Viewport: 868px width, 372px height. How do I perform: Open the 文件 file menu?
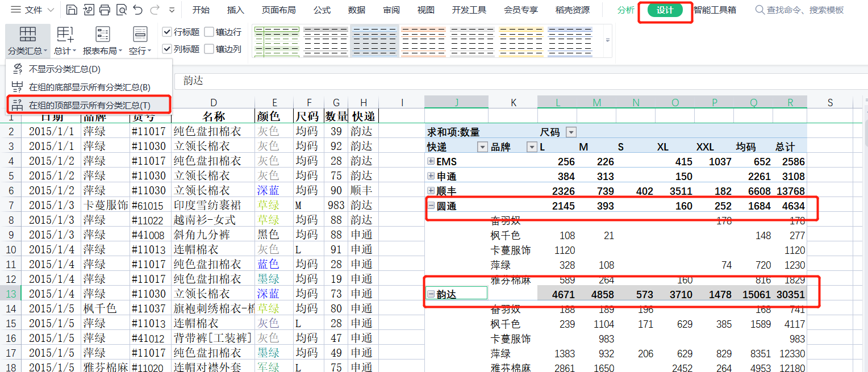pos(34,10)
